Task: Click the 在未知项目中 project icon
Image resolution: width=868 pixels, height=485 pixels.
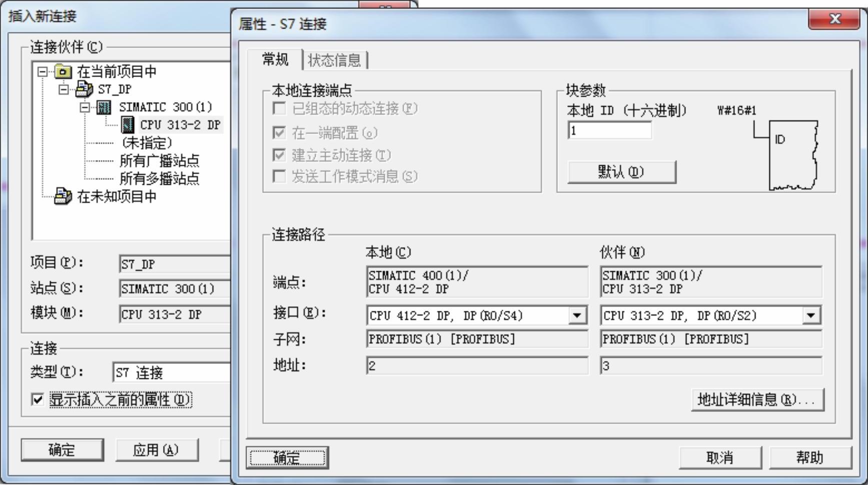Action: pos(63,196)
